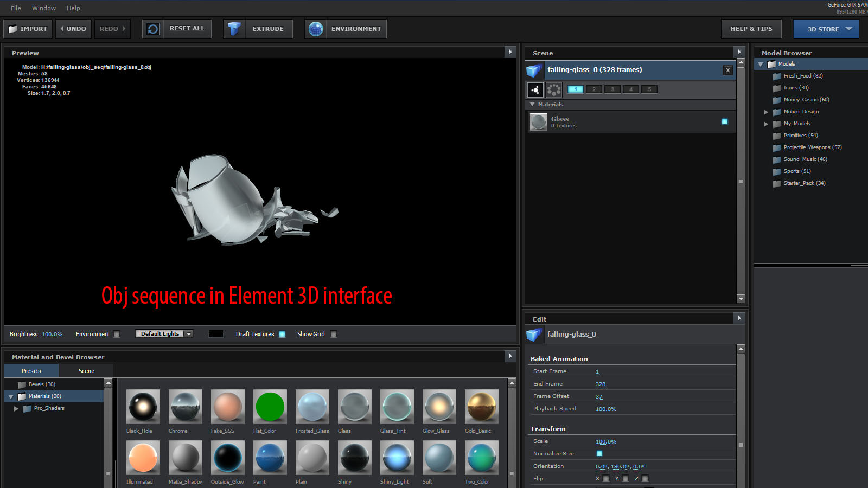Viewport: 868px width, 488px height.
Task: Click the Playback Speed 100.0% value
Action: click(x=606, y=409)
